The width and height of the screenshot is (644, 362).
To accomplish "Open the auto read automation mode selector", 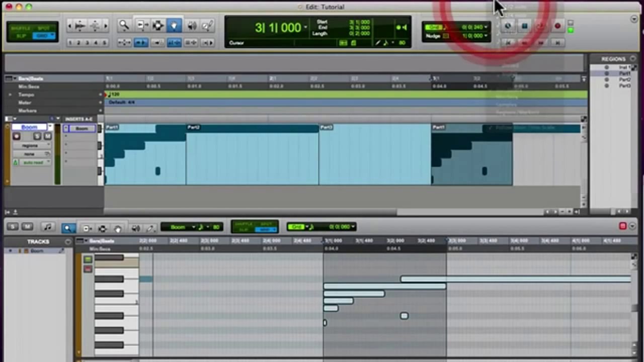I will click(35, 162).
